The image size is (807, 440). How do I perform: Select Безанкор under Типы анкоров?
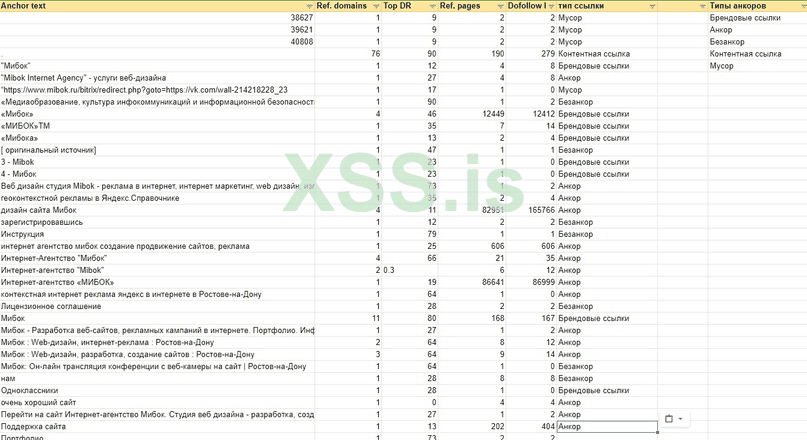coord(757,42)
